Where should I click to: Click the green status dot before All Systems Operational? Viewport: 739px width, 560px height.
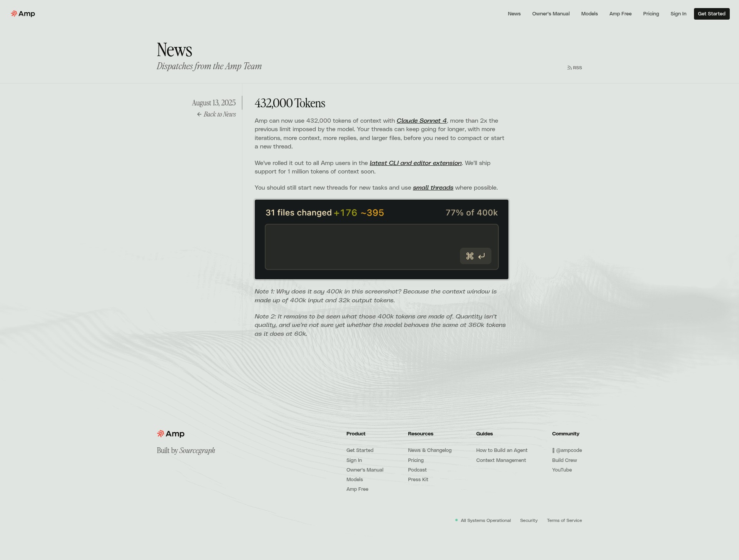coord(456,520)
